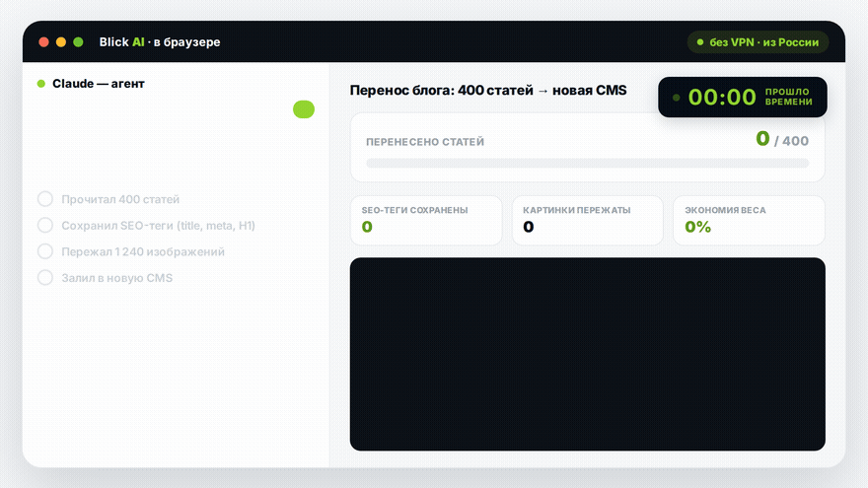Click the Перенесено статей progress bar

tap(587, 164)
